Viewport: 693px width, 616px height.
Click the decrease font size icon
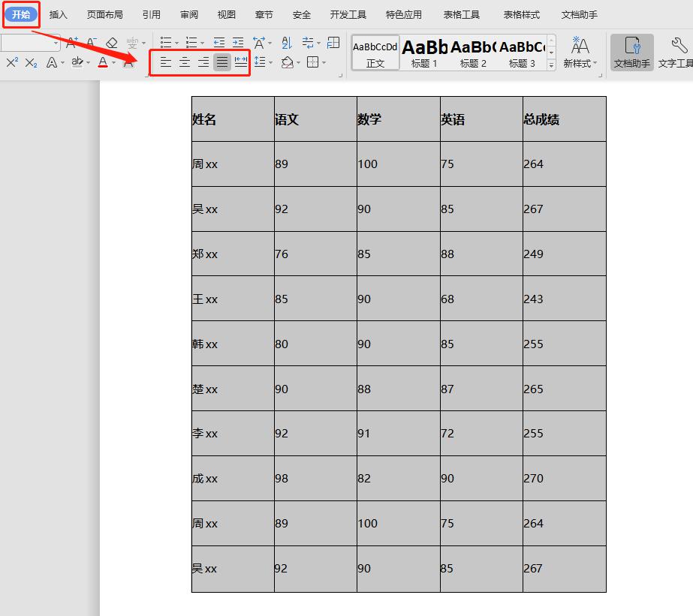click(x=92, y=42)
